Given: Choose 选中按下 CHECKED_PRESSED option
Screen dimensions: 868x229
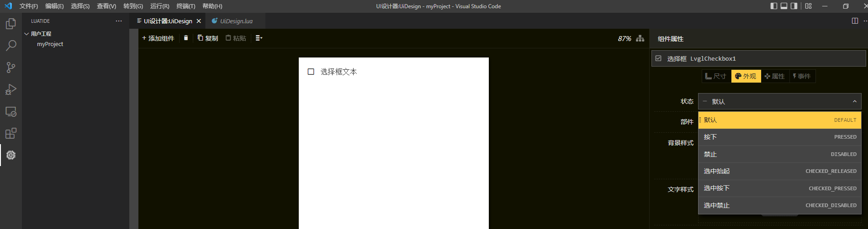Looking at the screenshot, I should (x=779, y=188).
